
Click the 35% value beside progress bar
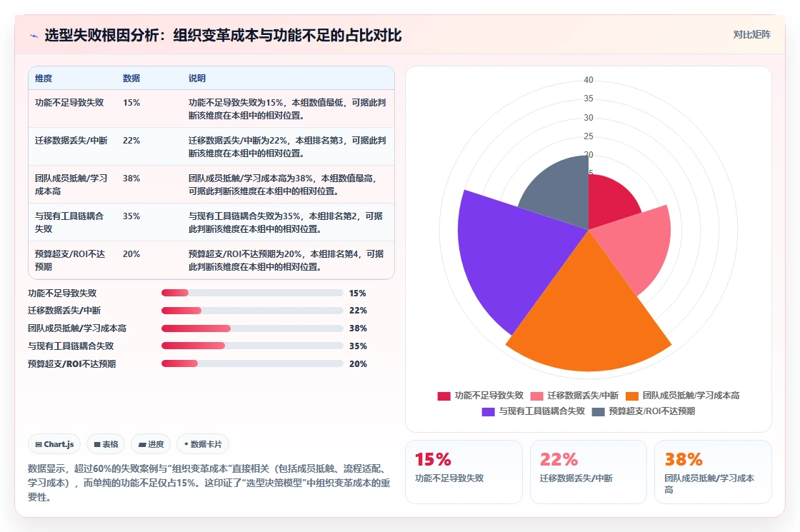coord(358,346)
